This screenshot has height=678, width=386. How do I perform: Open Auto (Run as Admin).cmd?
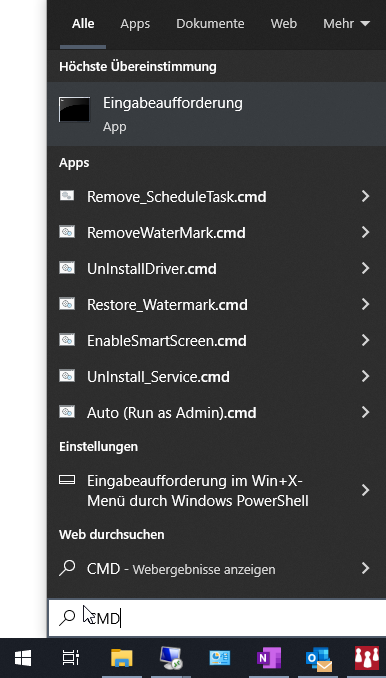[x=172, y=413]
